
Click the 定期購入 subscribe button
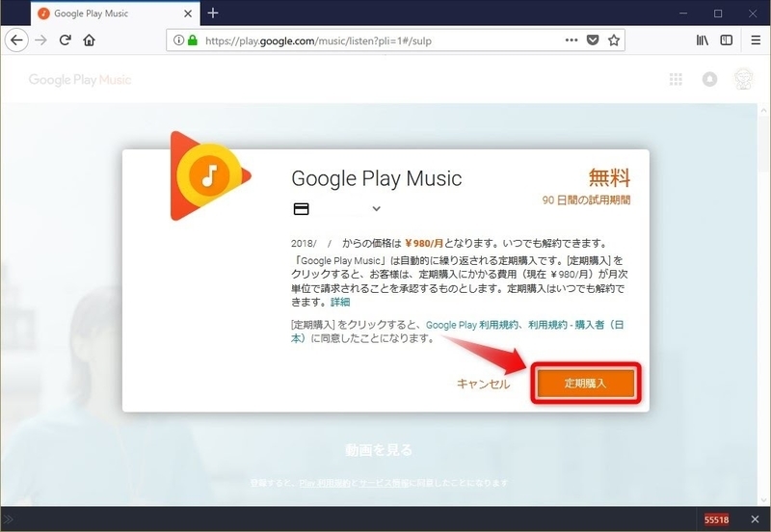(586, 383)
